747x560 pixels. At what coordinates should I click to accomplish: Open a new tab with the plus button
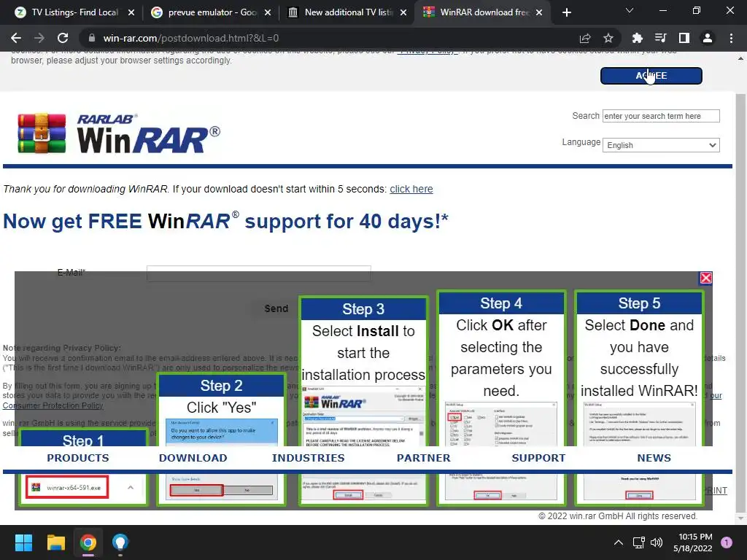(x=566, y=12)
